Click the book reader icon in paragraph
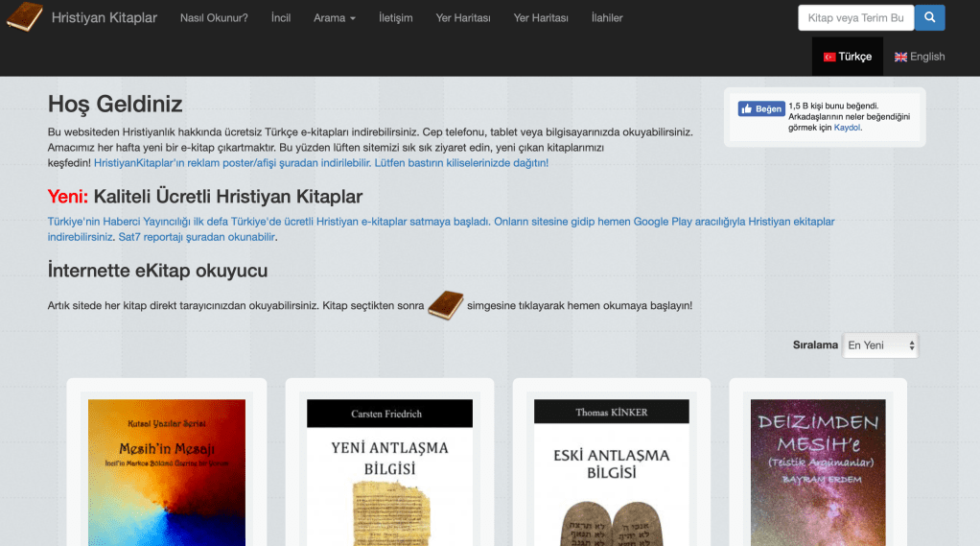 point(445,305)
